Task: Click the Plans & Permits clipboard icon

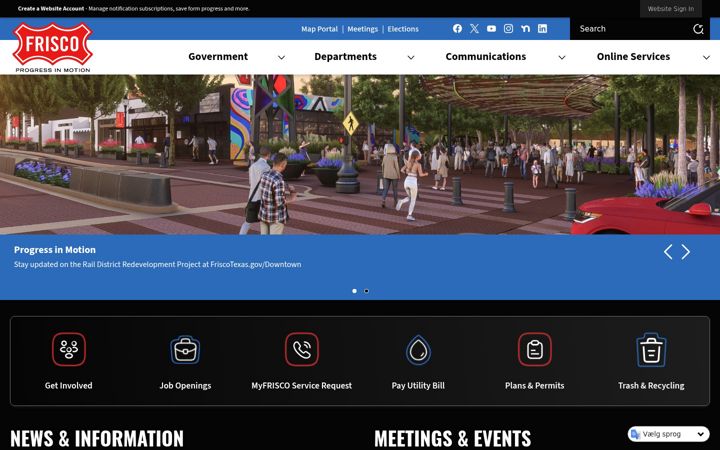Action: click(x=535, y=349)
